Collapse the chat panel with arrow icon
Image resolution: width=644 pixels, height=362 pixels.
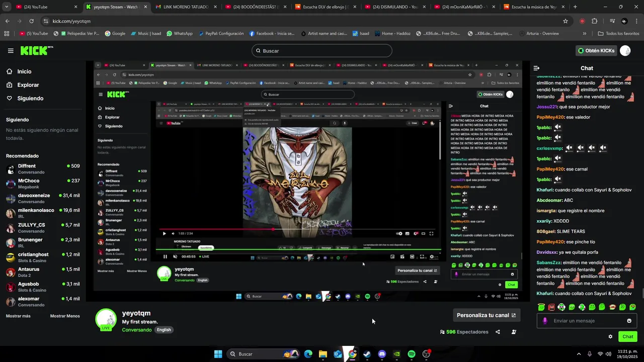pyautogui.click(x=536, y=68)
